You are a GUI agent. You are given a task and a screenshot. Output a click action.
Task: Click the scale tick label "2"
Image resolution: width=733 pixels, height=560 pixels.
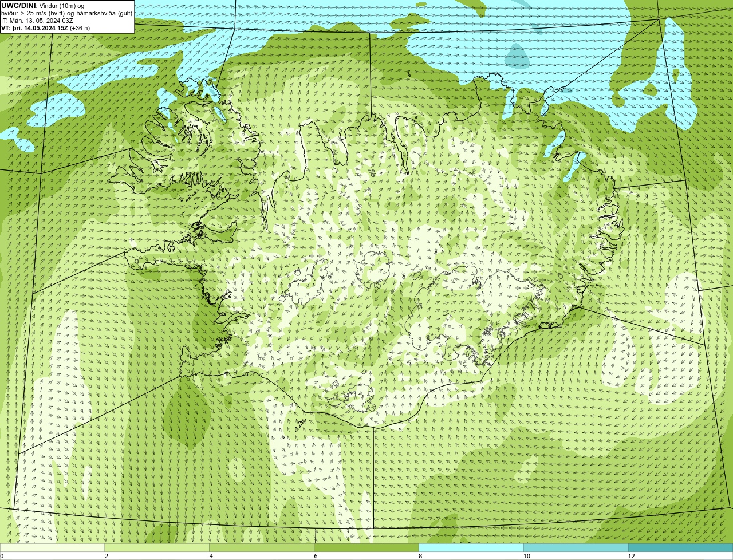[107, 556]
